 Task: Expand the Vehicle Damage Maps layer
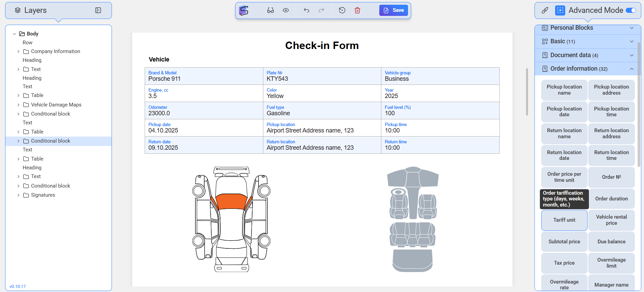(x=18, y=105)
